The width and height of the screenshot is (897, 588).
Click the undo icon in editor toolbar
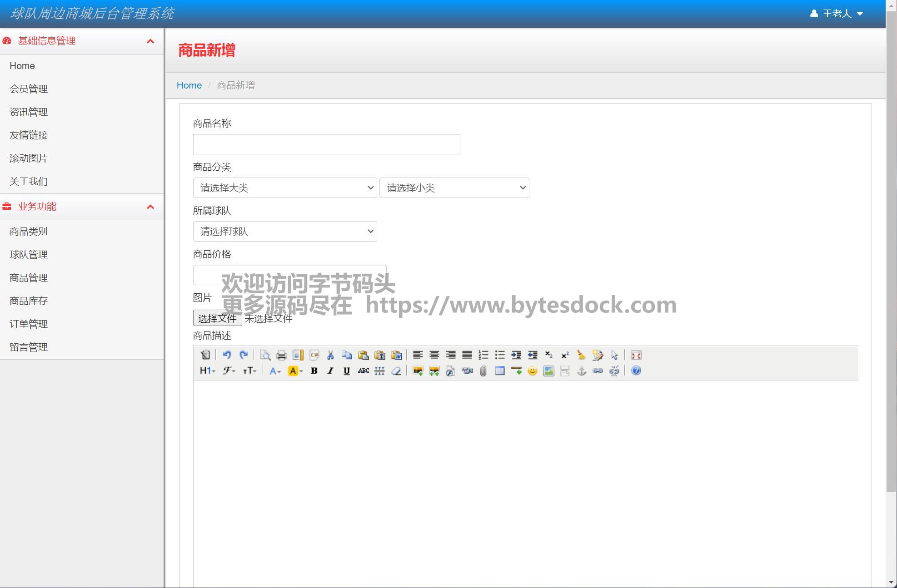coord(227,355)
